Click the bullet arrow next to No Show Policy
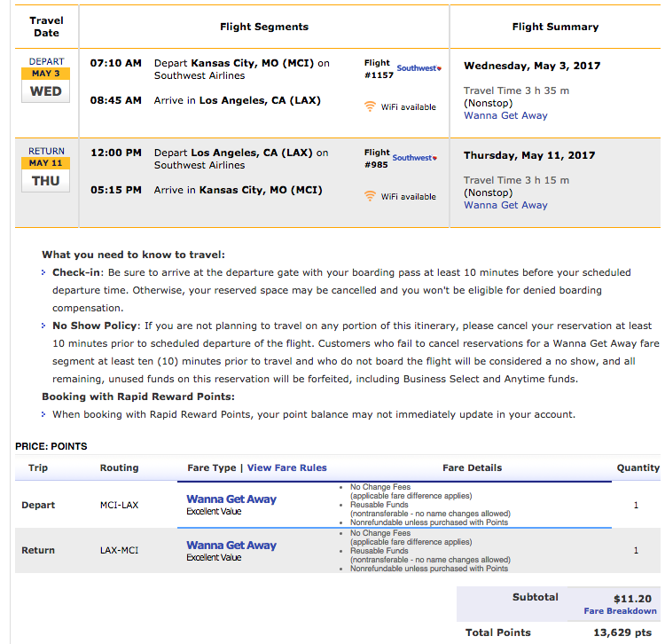This screenshot has height=644, width=665. (x=43, y=326)
